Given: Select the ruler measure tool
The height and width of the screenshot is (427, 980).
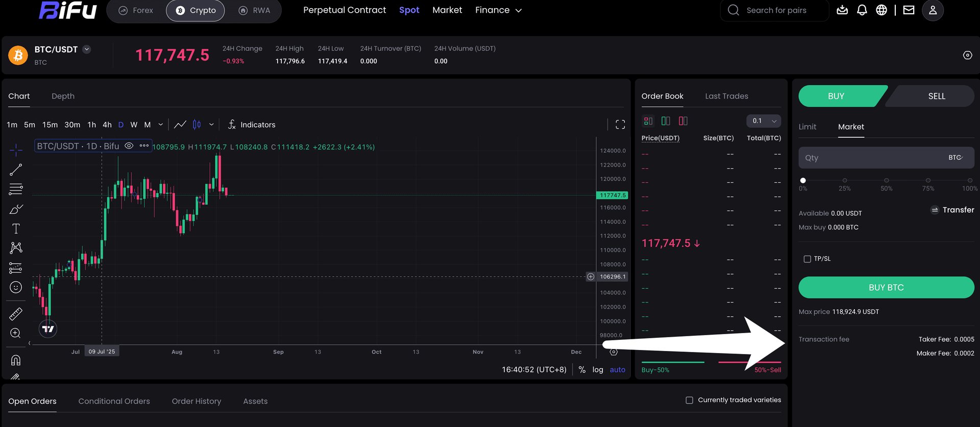Looking at the screenshot, I should [16, 314].
